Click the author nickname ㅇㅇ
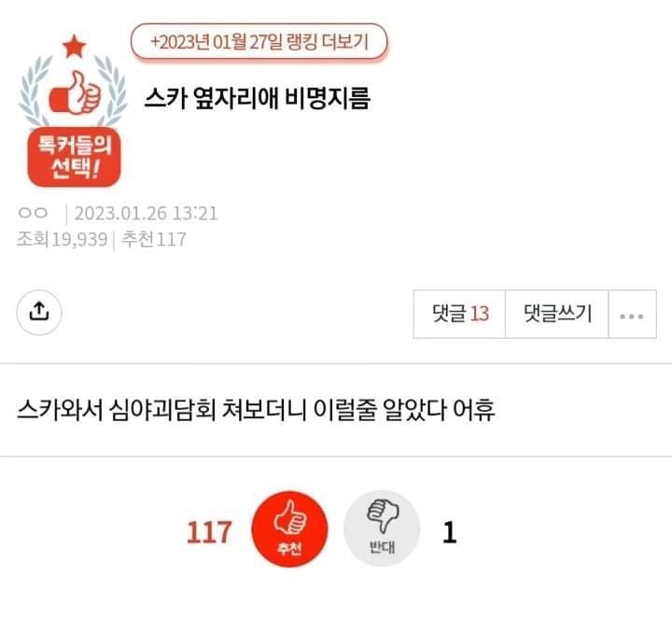672x620 pixels. pyautogui.click(x=33, y=213)
